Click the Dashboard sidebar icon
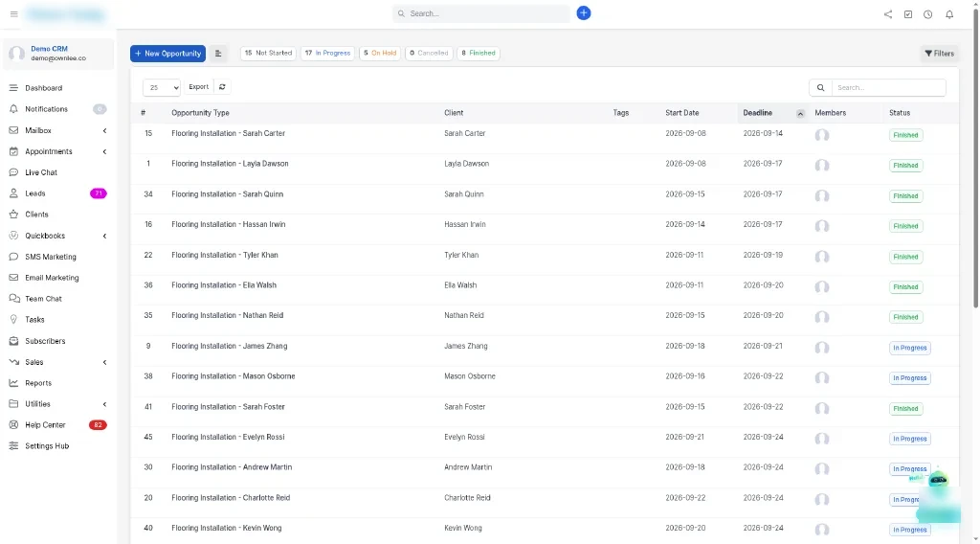The image size is (980, 544). (13, 88)
